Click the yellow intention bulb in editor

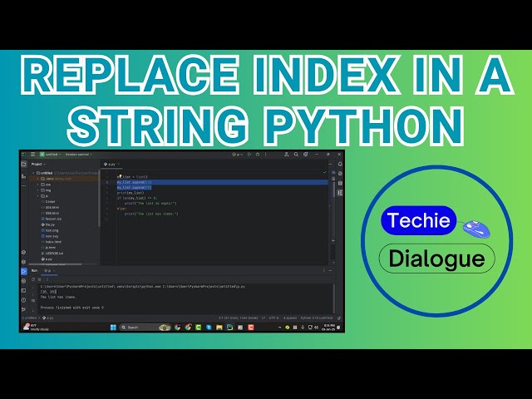pos(120,176)
